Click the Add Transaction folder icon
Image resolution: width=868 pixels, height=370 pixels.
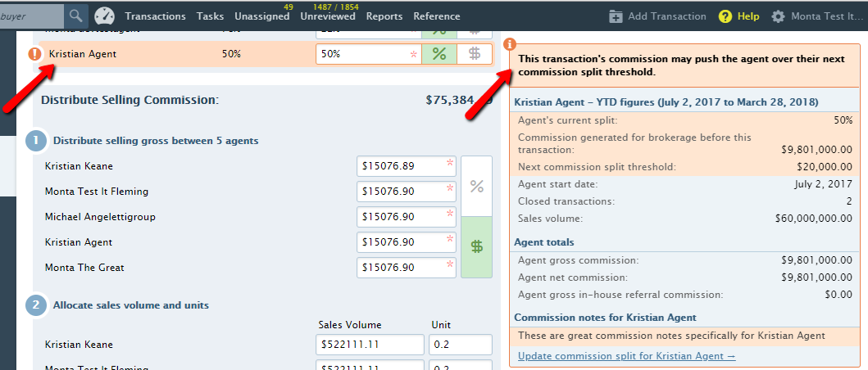click(616, 16)
